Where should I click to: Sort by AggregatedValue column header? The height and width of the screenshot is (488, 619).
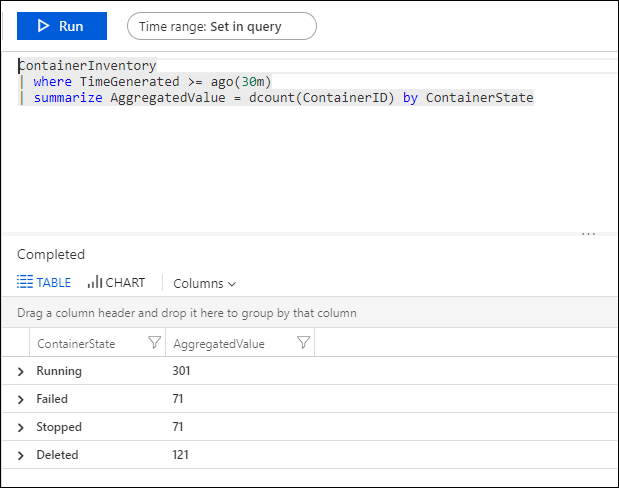pyautogui.click(x=219, y=343)
